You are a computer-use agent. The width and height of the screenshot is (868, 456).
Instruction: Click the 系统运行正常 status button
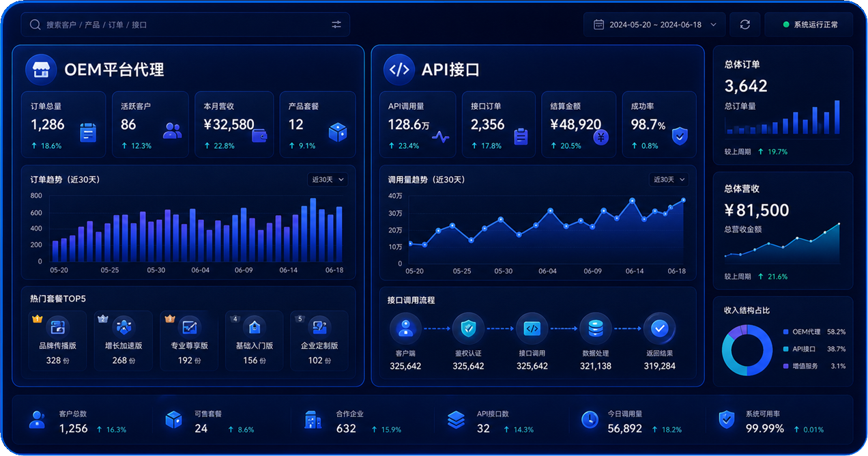(809, 25)
